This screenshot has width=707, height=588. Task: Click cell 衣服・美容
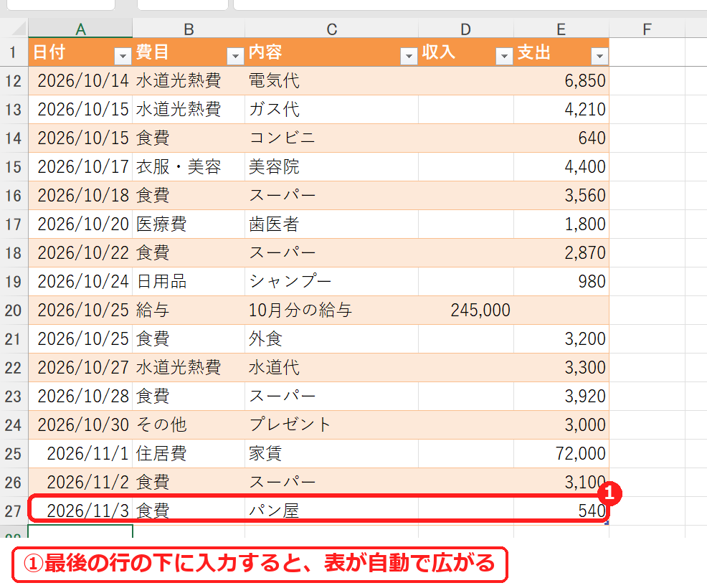(x=189, y=167)
